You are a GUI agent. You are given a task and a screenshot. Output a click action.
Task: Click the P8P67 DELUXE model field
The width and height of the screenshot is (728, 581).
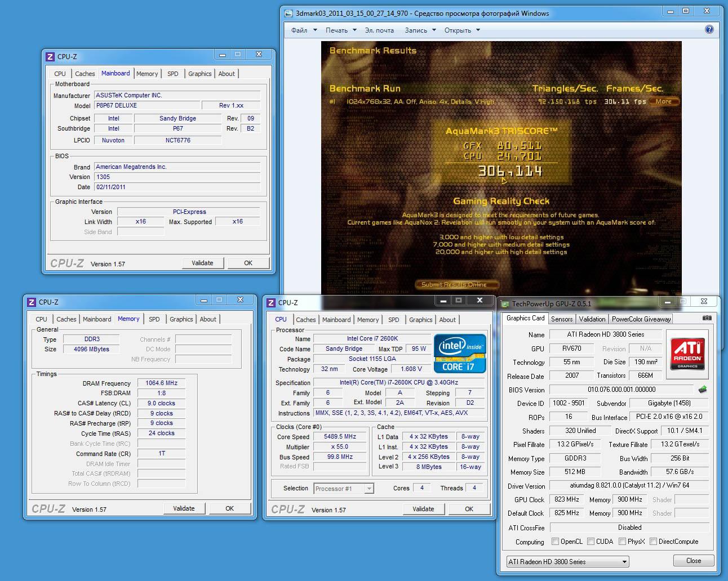coord(147,105)
